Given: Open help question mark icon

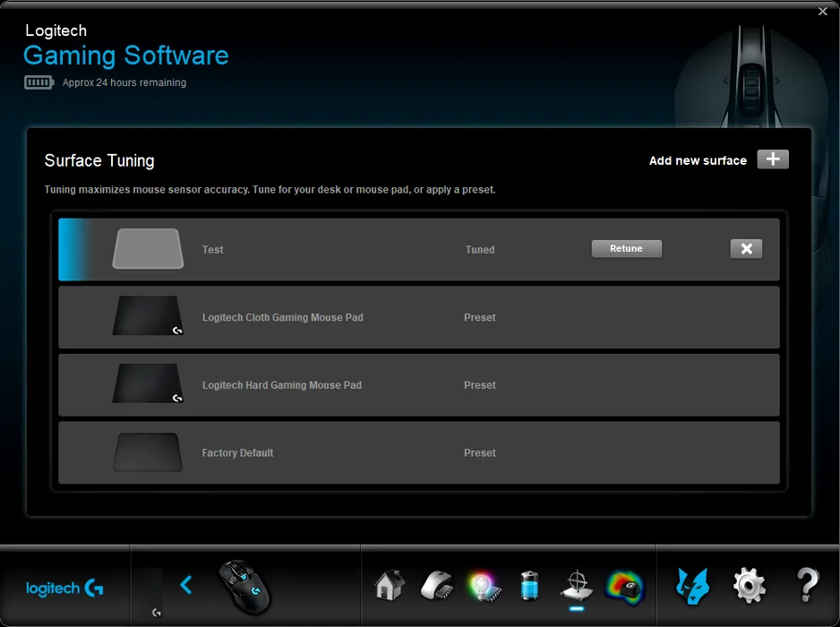Looking at the screenshot, I should click(808, 586).
